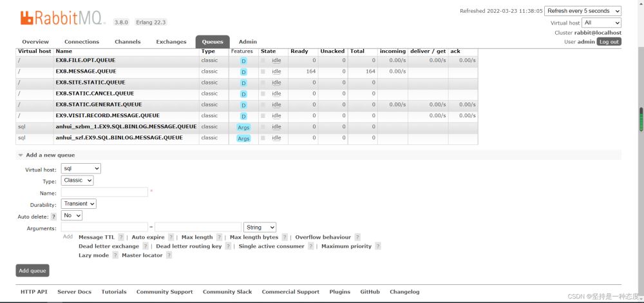Open the Refresh every 5 seconds dropdown
The width and height of the screenshot is (644, 303).
(582, 11)
